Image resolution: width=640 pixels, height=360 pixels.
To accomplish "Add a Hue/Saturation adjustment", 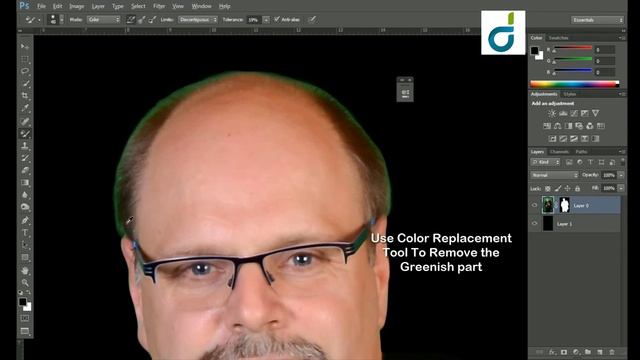I will [547, 126].
